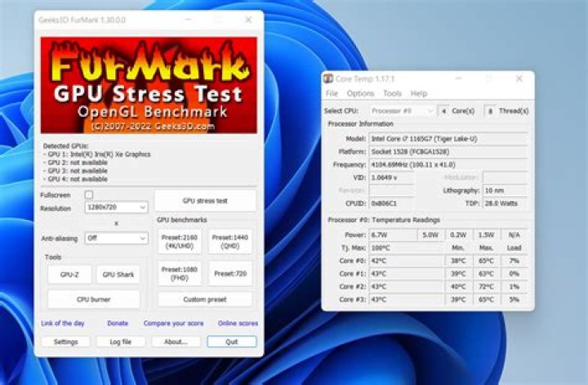
Task: Run the Preset:2160 (4K/UHD) benchmark
Action: coord(180,242)
